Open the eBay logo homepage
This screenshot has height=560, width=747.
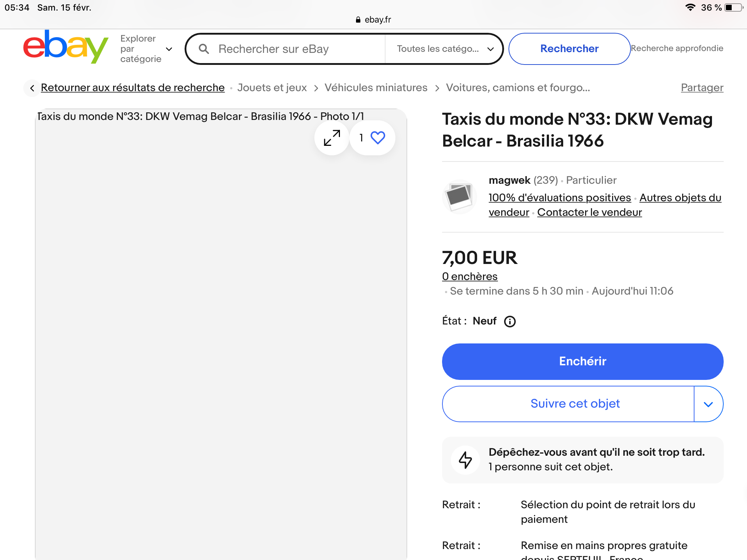[x=66, y=47]
